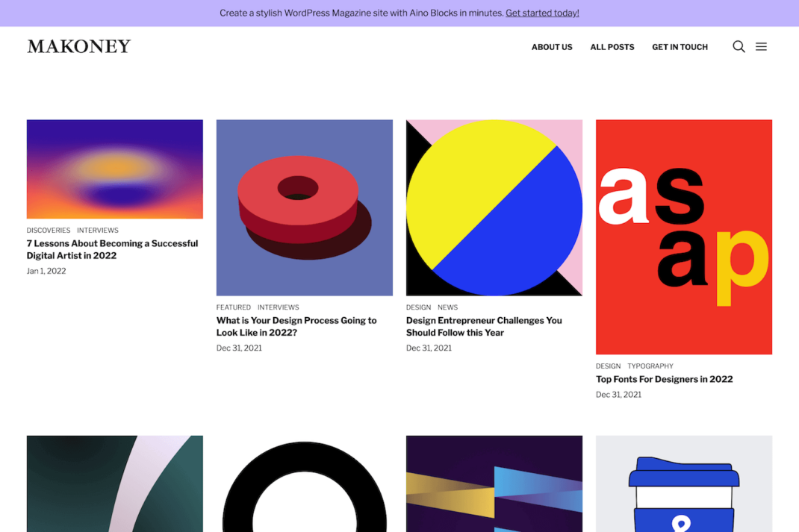Open Get In Touch menu link

click(x=680, y=47)
